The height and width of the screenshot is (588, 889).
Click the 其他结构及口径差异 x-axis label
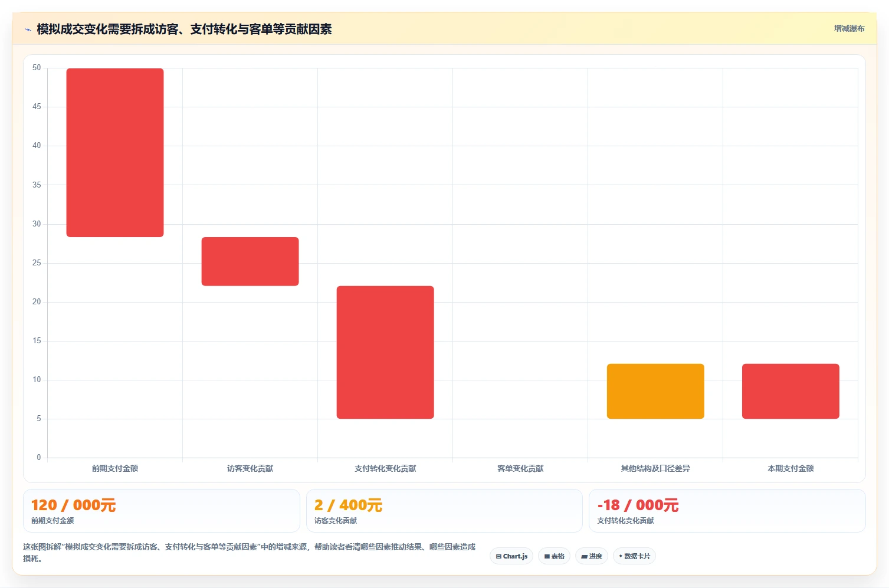tap(655, 468)
